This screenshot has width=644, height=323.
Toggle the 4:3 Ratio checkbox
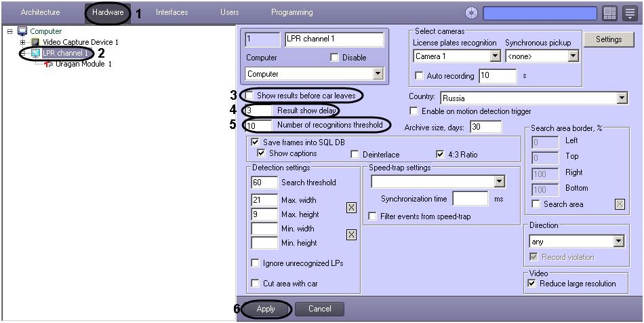click(x=440, y=155)
